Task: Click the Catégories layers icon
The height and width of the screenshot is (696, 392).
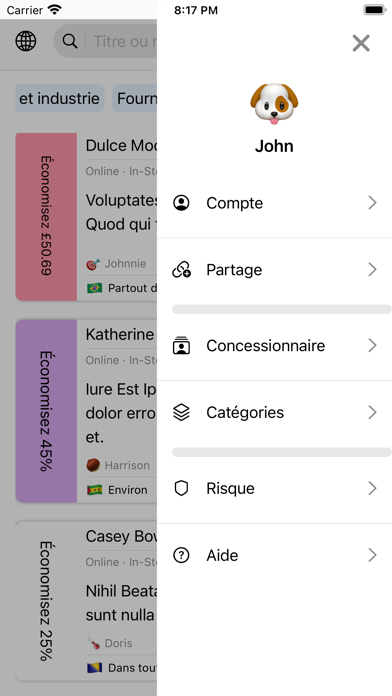Action: coord(181,412)
